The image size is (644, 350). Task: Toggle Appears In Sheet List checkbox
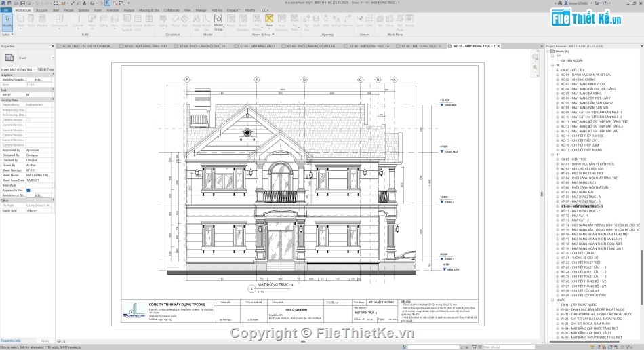pyautogui.click(x=28, y=190)
